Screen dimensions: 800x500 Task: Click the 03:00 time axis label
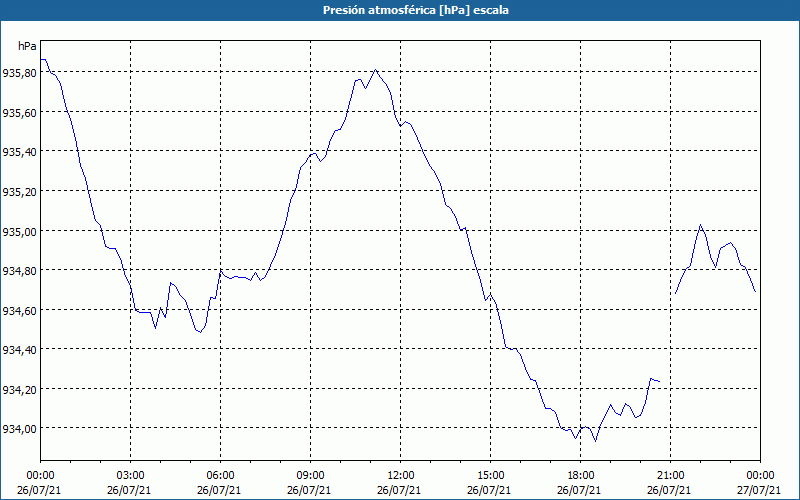tap(131, 476)
